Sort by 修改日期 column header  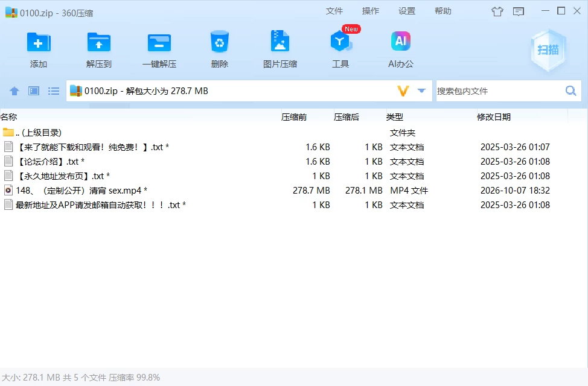click(x=494, y=117)
